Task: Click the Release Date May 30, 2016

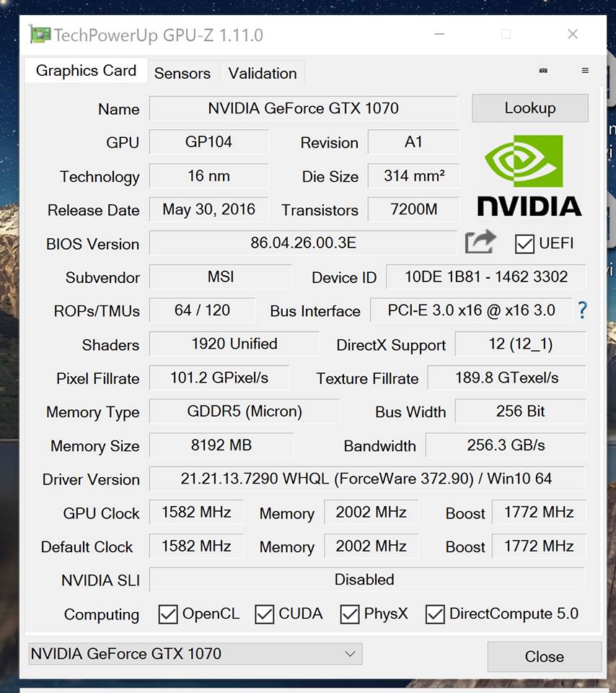Action: (208, 209)
